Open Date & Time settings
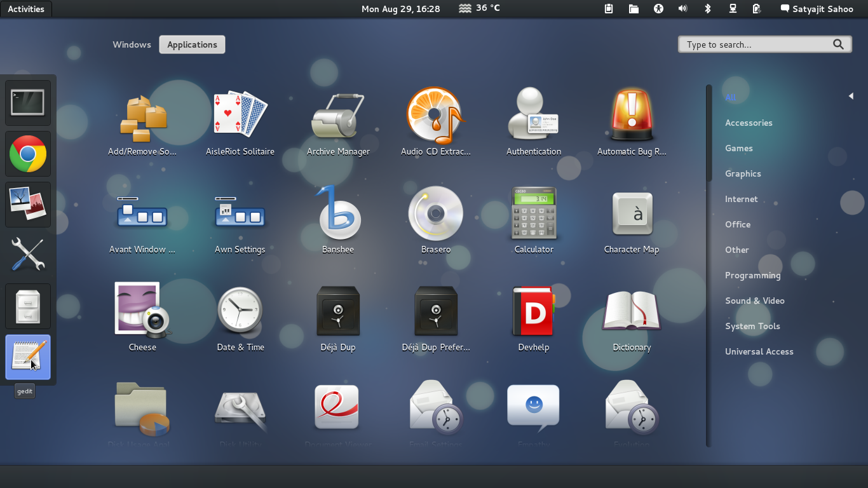The height and width of the screenshot is (488, 868). [240, 318]
